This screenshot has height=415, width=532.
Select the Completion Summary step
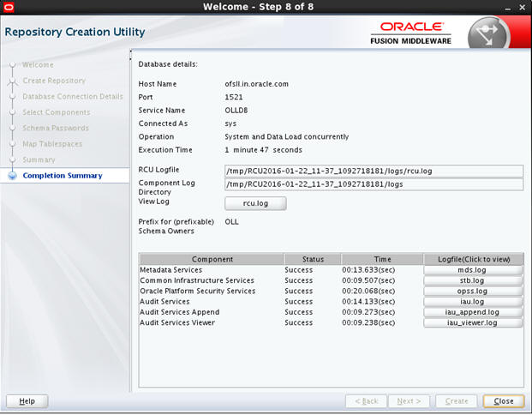pyautogui.click(x=63, y=176)
